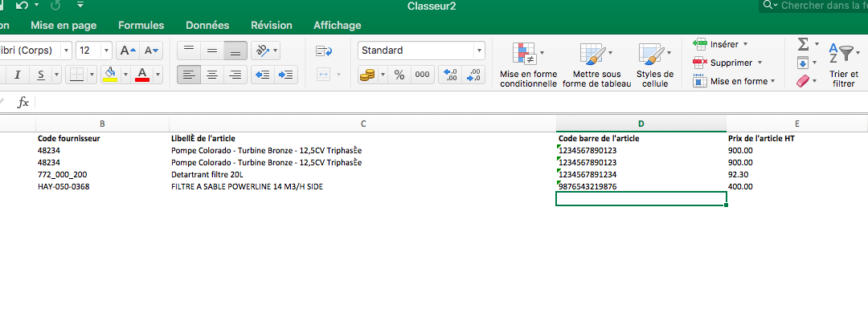The width and height of the screenshot is (868, 321).
Task: Increase the indent
Action: [286, 75]
